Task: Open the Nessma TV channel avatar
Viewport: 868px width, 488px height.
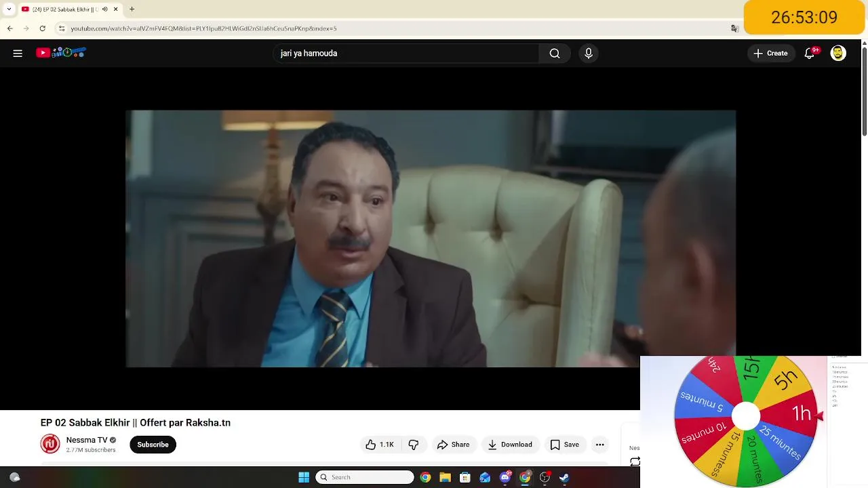Action: [50, 445]
